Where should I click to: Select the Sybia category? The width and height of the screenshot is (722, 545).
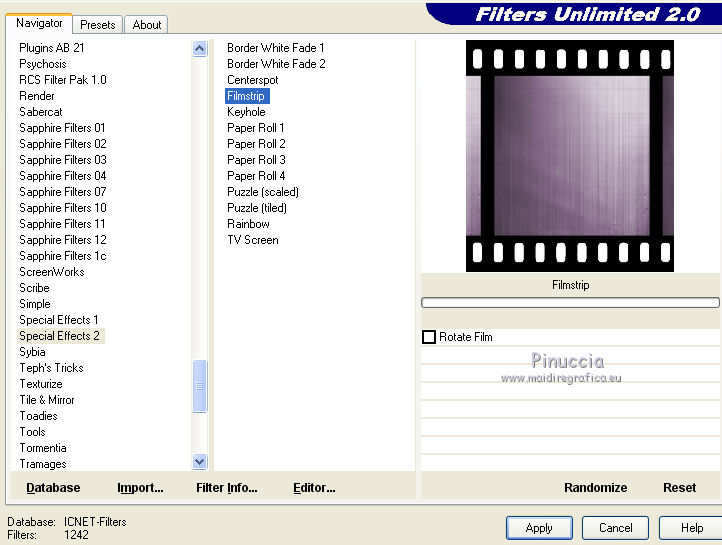32,352
